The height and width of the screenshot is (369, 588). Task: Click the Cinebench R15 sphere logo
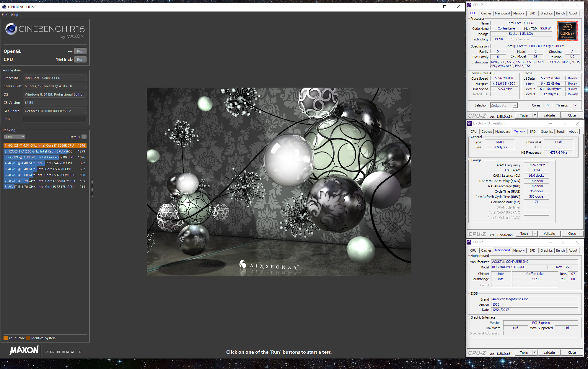coord(11,29)
